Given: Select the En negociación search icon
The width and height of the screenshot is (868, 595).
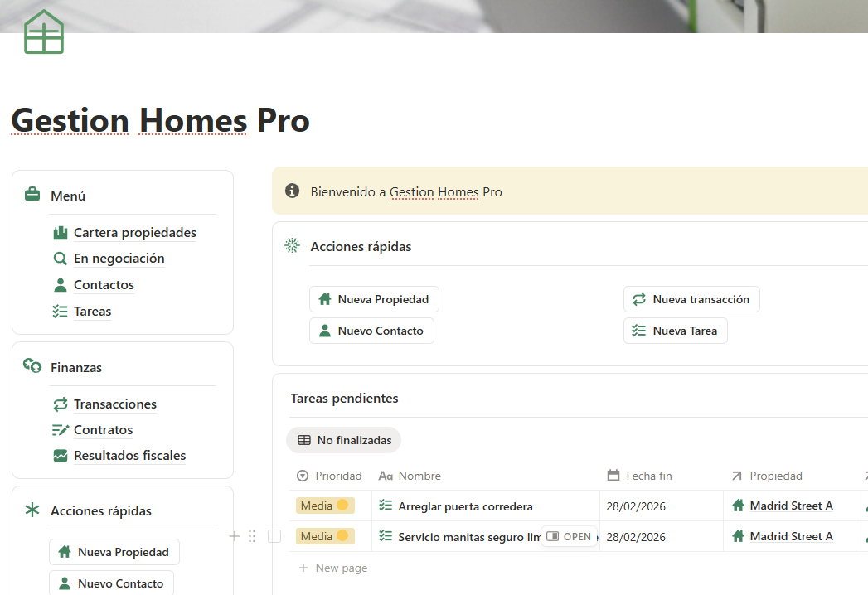Looking at the screenshot, I should (59, 259).
